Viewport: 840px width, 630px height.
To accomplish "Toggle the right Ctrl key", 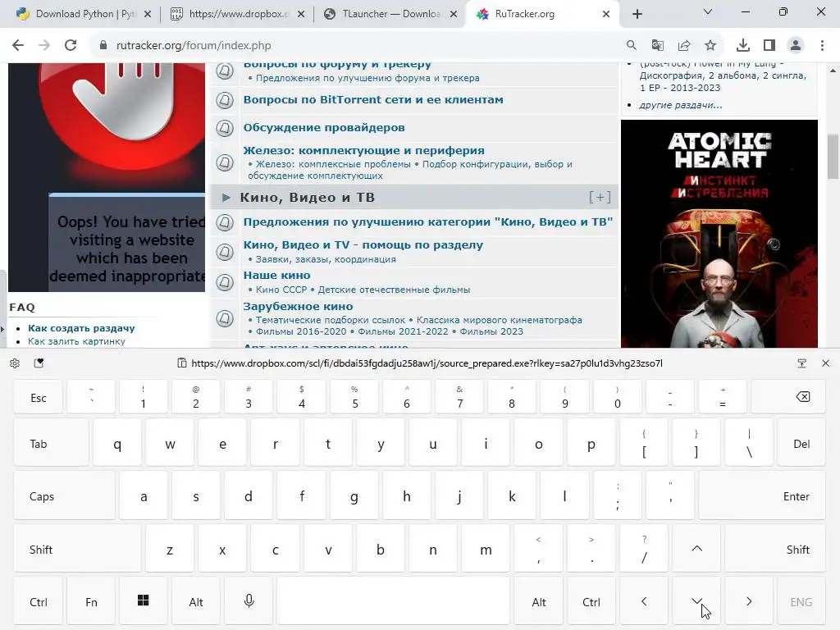I will [x=591, y=601].
